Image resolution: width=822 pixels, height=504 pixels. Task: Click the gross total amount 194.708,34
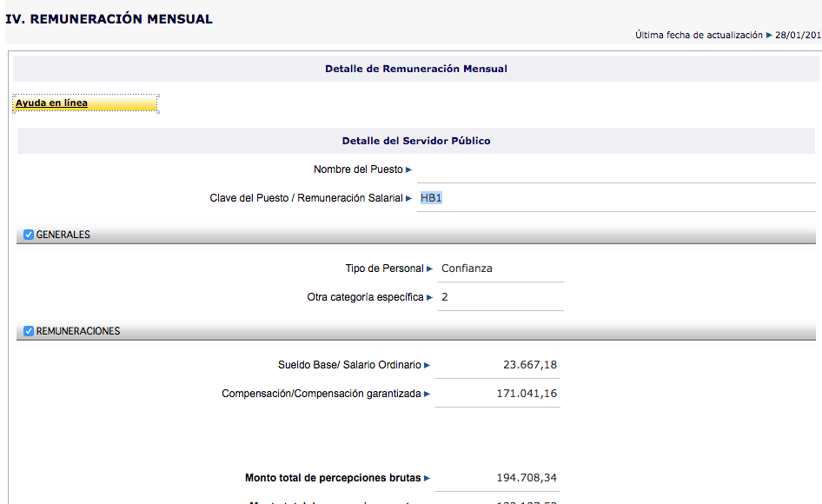(x=526, y=478)
